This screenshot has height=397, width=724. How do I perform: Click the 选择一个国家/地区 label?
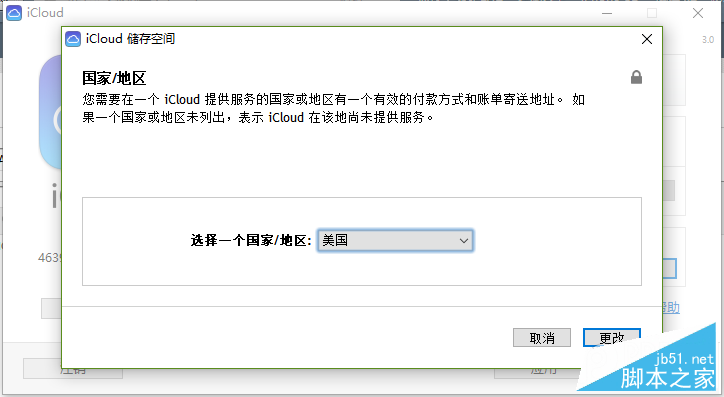(251, 241)
